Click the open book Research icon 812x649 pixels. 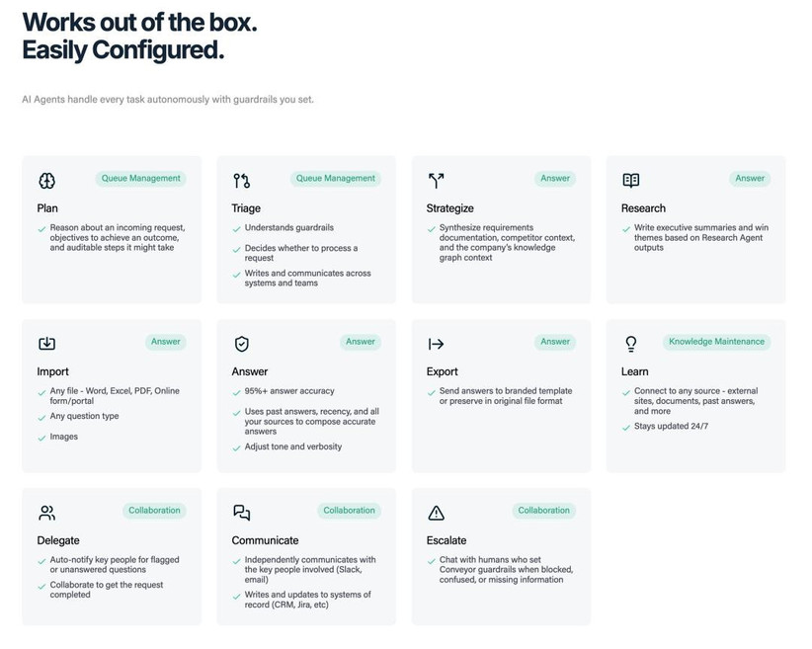(631, 180)
